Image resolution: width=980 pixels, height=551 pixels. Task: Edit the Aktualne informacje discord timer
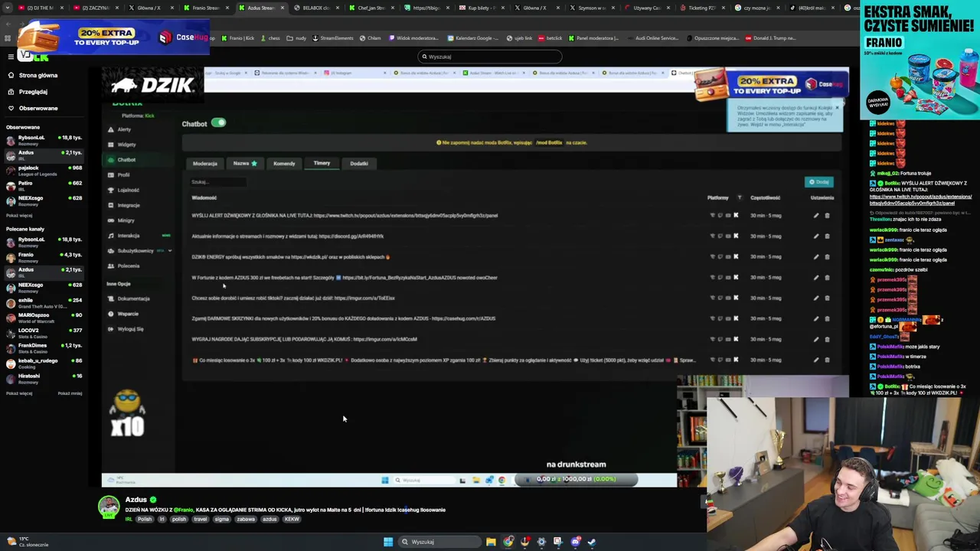click(816, 236)
